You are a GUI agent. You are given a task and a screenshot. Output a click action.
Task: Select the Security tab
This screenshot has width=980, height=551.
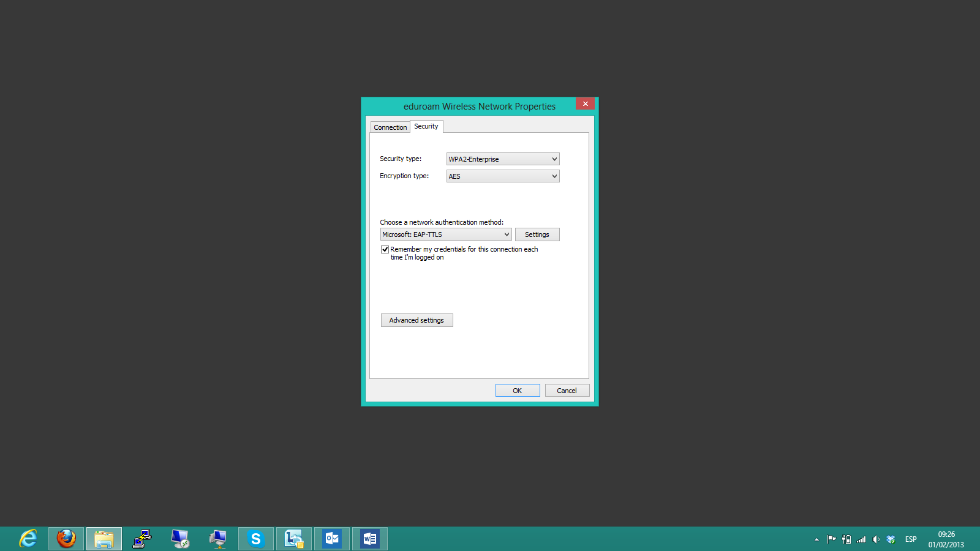[x=426, y=127]
